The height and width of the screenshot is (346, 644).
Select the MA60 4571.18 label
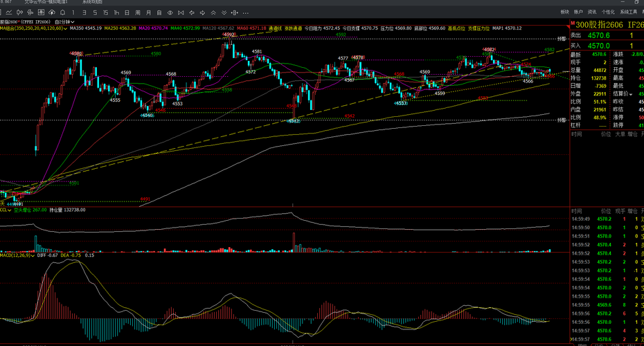coord(251,28)
